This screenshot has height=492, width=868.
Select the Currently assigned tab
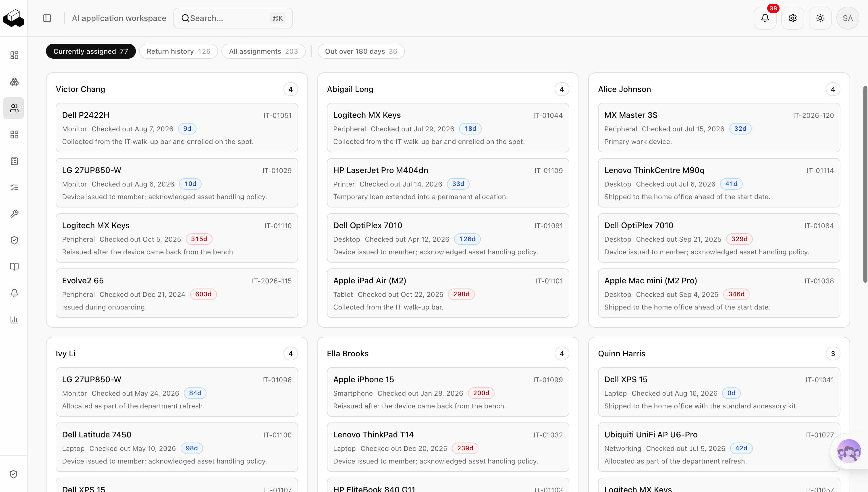[91, 51]
